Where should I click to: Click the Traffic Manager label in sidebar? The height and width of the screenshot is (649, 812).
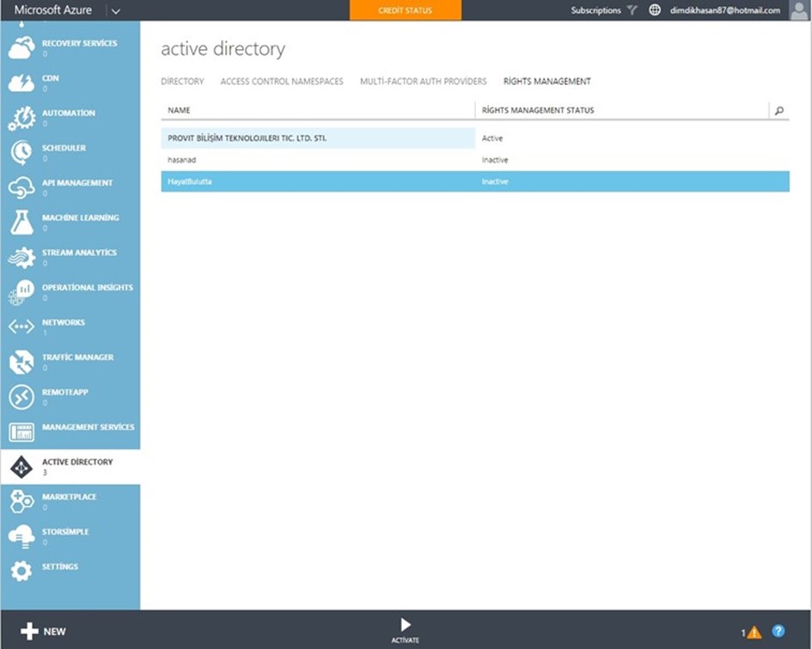pyautogui.click(x=77, y=358)
